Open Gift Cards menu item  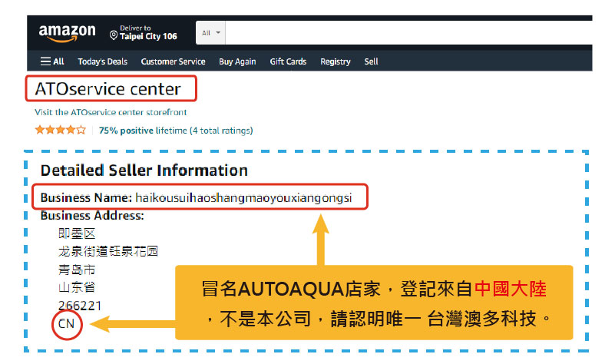coord(288,61)
